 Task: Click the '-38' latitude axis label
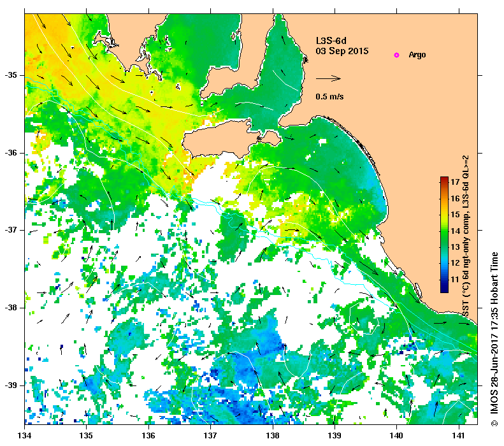(x=11, y=308)
